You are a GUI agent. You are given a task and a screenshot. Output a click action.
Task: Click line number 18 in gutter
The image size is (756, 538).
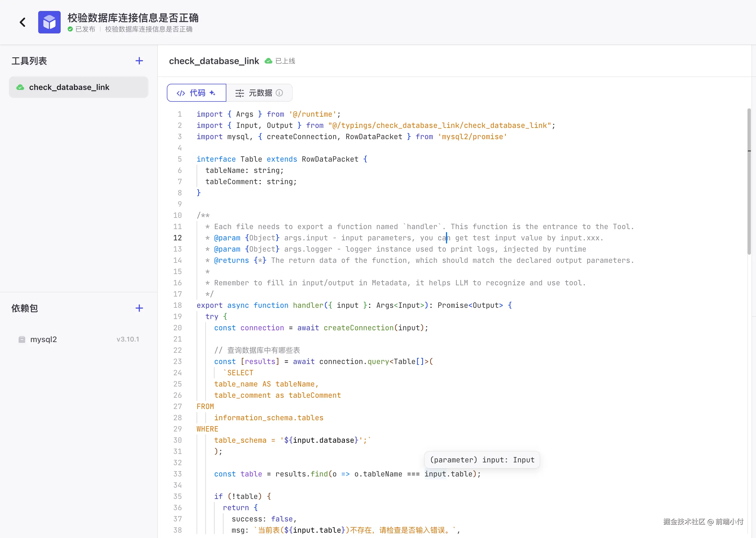tap(177, 305)
